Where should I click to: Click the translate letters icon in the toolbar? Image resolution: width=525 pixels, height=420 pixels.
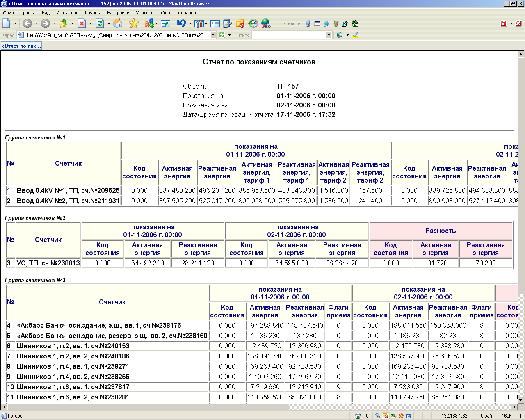click(x=149, y=24)
